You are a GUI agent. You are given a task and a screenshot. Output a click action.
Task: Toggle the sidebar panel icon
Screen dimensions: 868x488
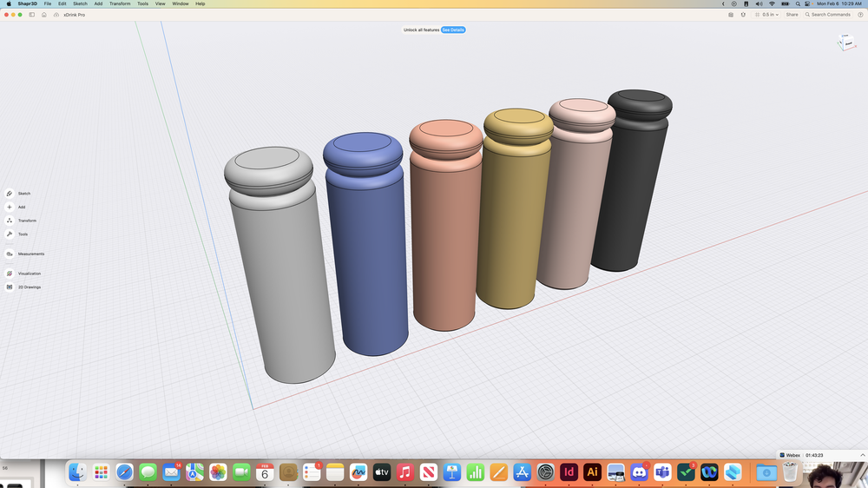pyautogui.click(x=31, y=15)
